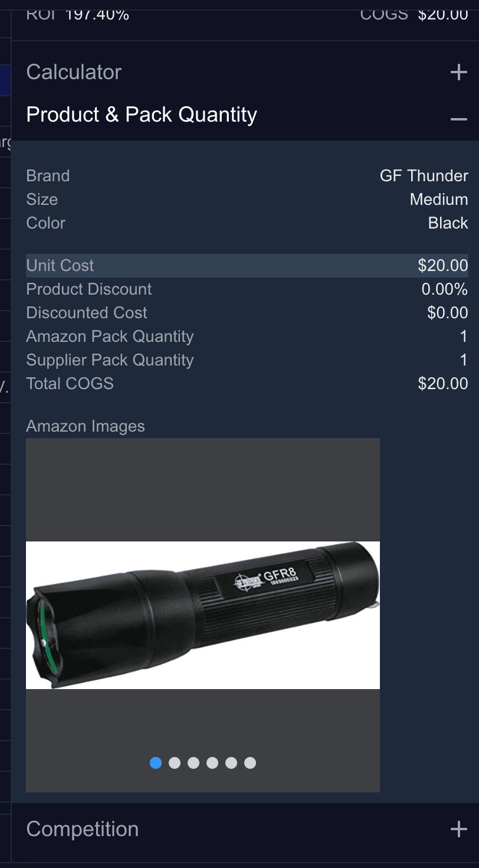The image size is (479, 868).
Task: Click the Total COGS $20.00 value
Action: [443, 384]
